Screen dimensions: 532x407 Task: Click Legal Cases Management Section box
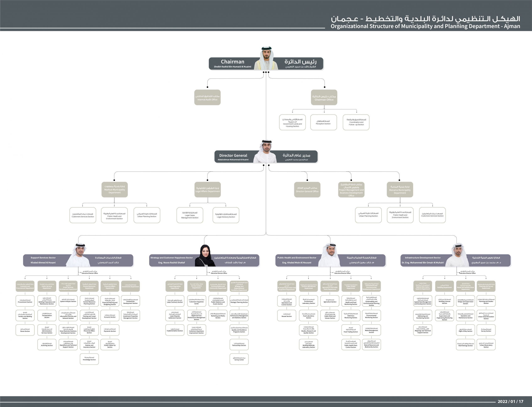click(x=190, y=215)
